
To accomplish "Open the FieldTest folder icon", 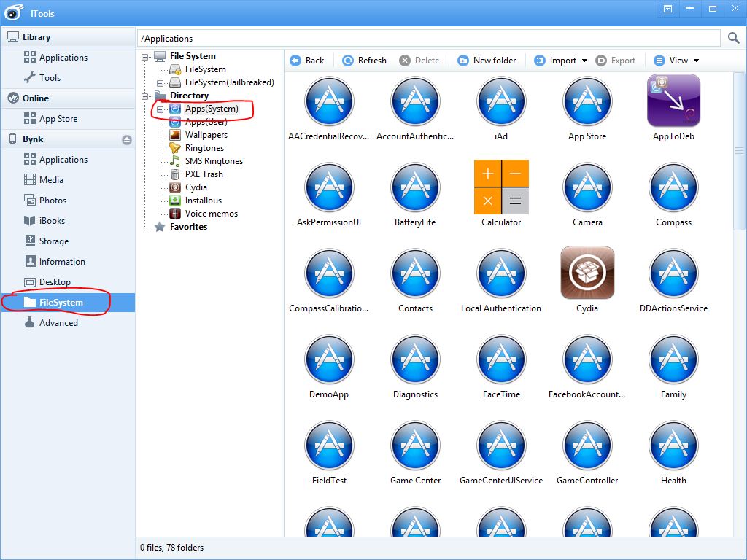I will tap(329, 446).
